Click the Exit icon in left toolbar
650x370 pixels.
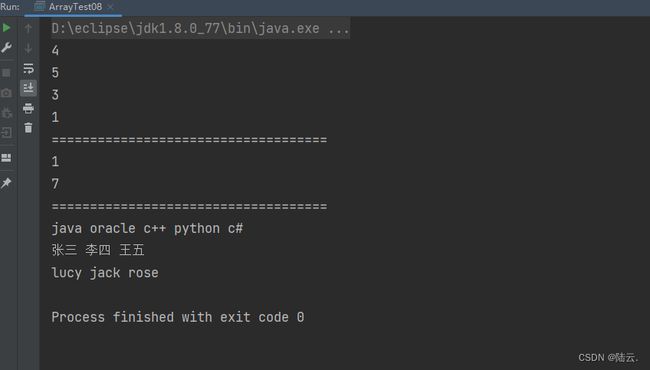(x=6, y=133)
